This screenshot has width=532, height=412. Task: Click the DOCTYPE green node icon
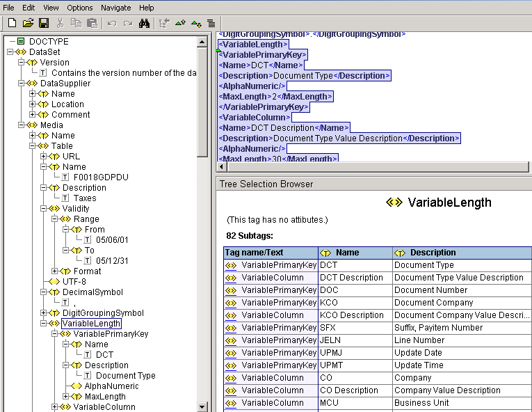tap(21, 42)
